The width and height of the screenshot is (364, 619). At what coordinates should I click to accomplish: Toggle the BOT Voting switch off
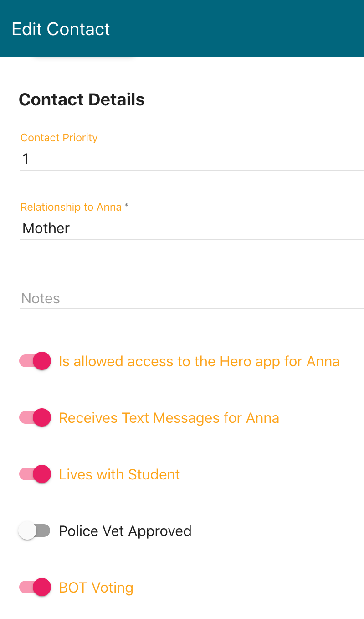(x=35, y=588)
